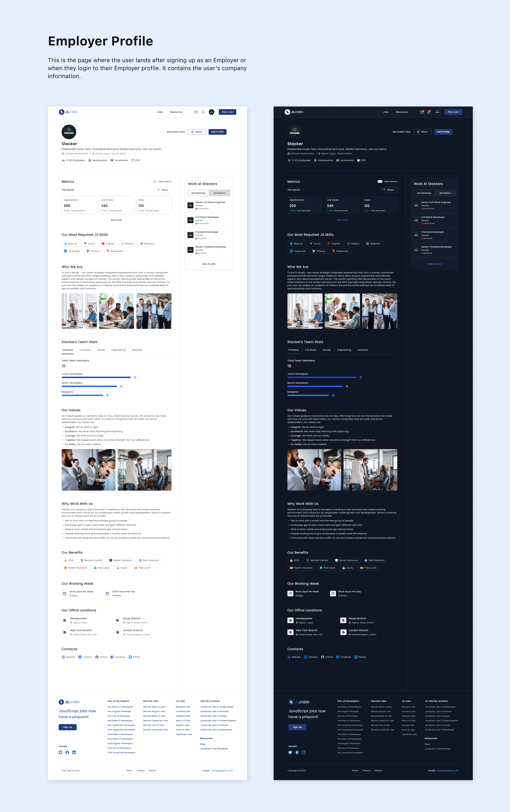Open Jobs menu in light-theme header
The height and width of the screenshot is (812, 510).
[x=160, y=112]
